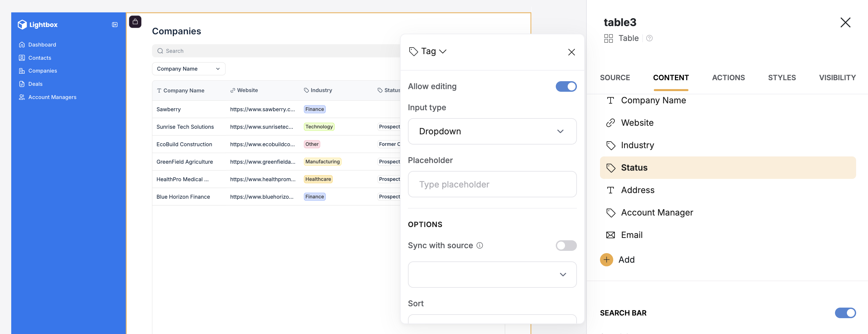Click the Account Managers people icon
This screenshot has height=334, width=868.
tap(22, 97)
